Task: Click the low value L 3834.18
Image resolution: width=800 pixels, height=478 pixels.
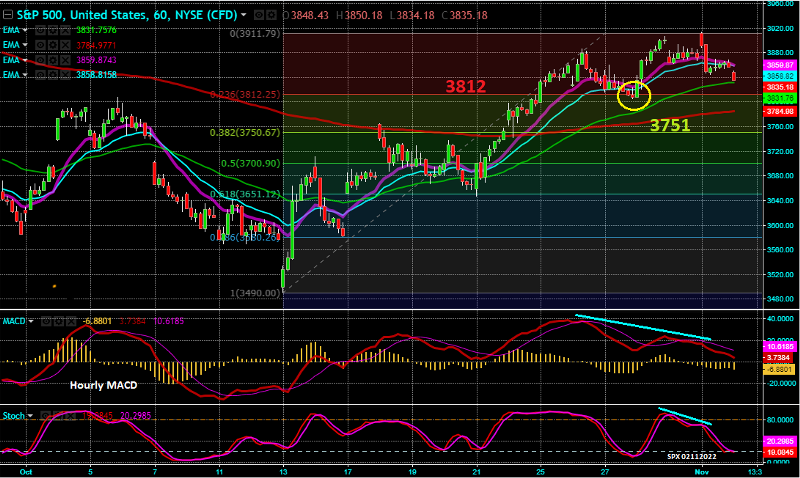Action: (412, 15)
